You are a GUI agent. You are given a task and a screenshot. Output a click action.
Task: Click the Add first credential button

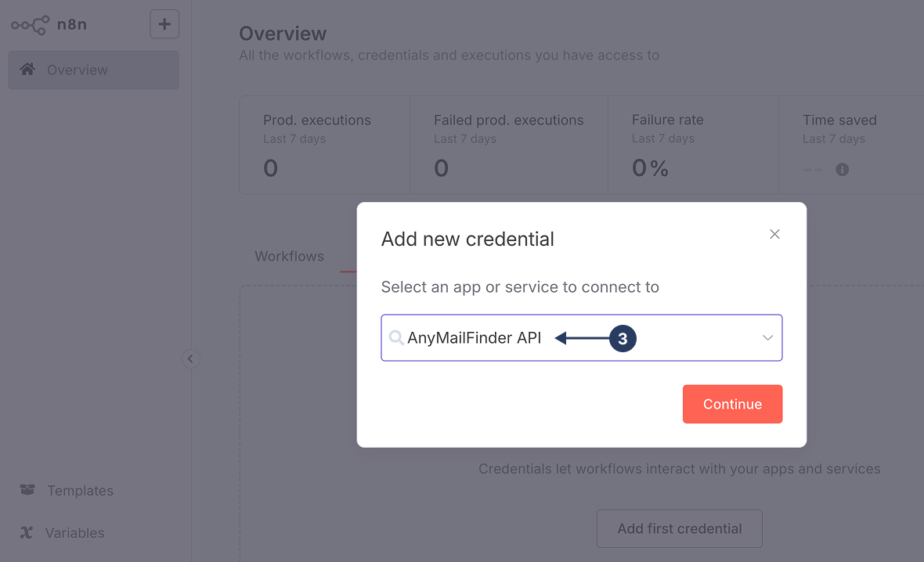[x=679, y=528]
